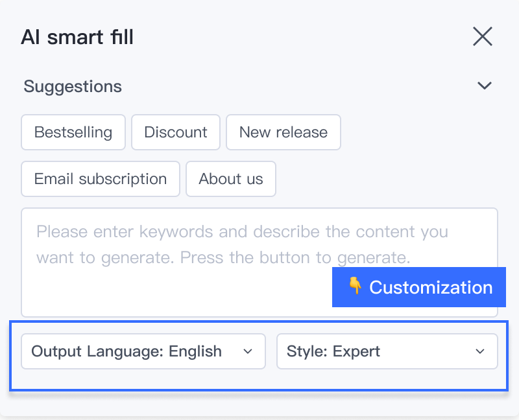Image resolution: width=519 pixels, height=420 pixels.
Task: Choose the Discount suggestion
Action: pyautogui.click(x=176, y=132)
